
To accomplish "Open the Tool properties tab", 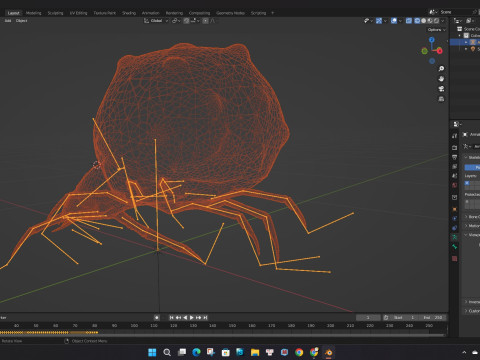I will (x=455, y=136).
